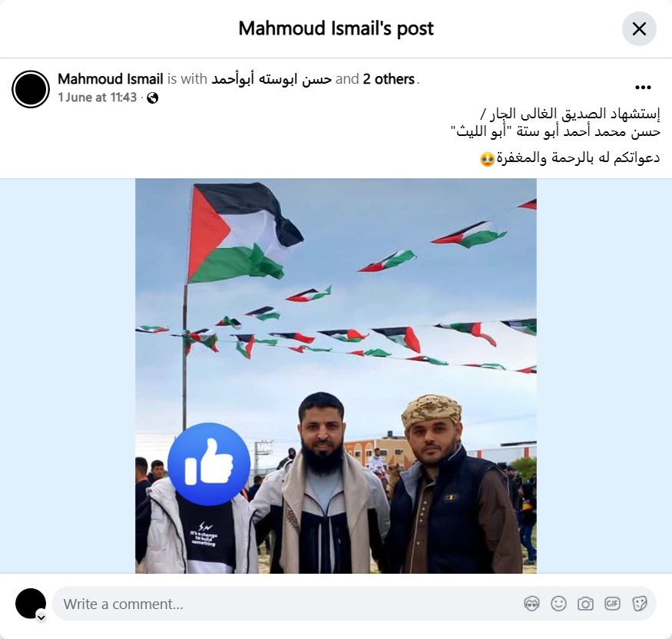Show the "2 others" tagged people
This screenshot has height=639, width=672.
(389, 79)
